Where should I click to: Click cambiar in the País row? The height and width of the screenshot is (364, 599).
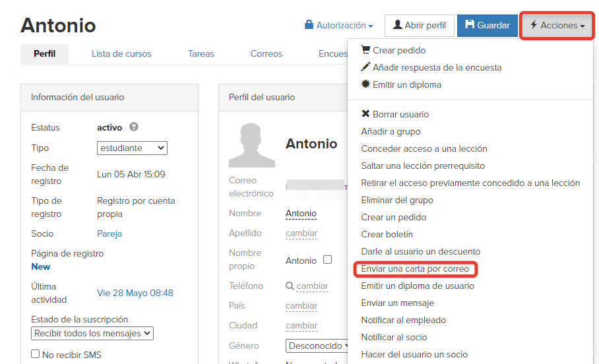tap(301, 306)
